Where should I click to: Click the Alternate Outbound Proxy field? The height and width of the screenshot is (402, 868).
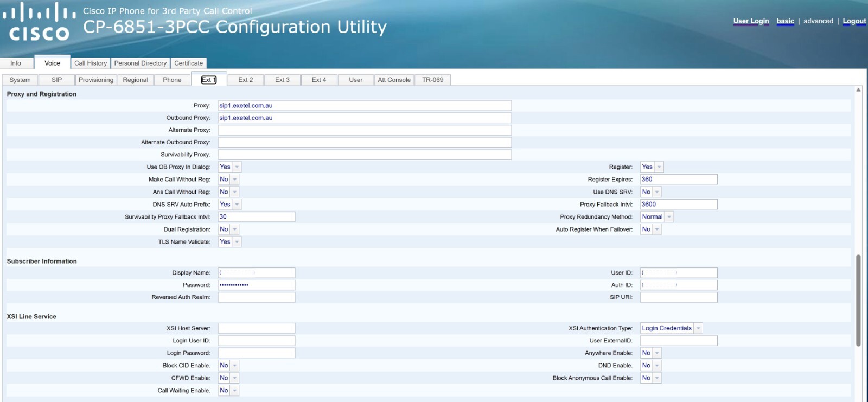coord(365,142)
